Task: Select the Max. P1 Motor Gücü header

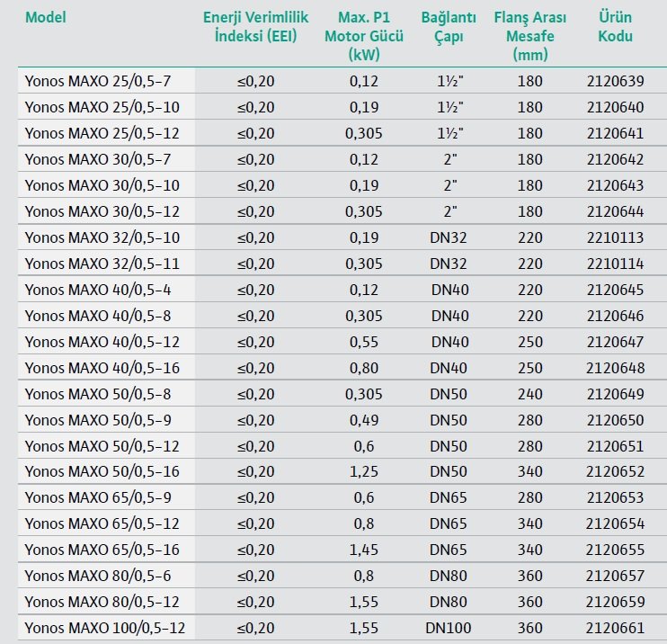Action: pyautogui.click(x=366, y=36)
